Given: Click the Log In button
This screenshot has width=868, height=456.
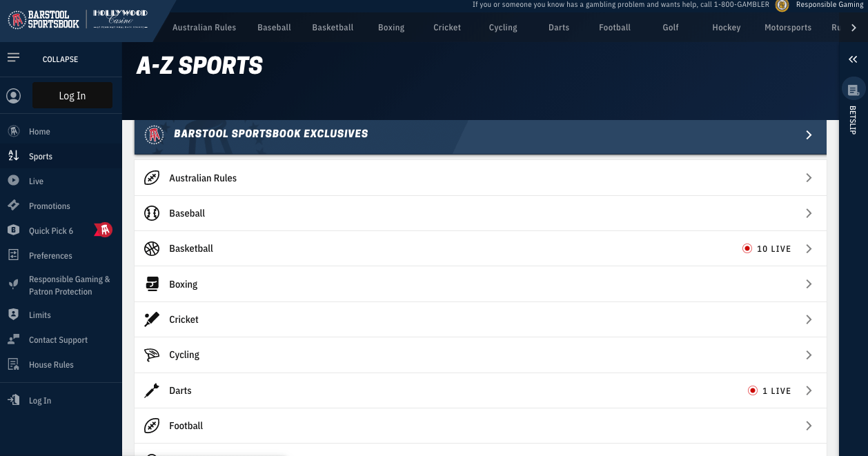Looking at the screenshot, I should [72, 95].
